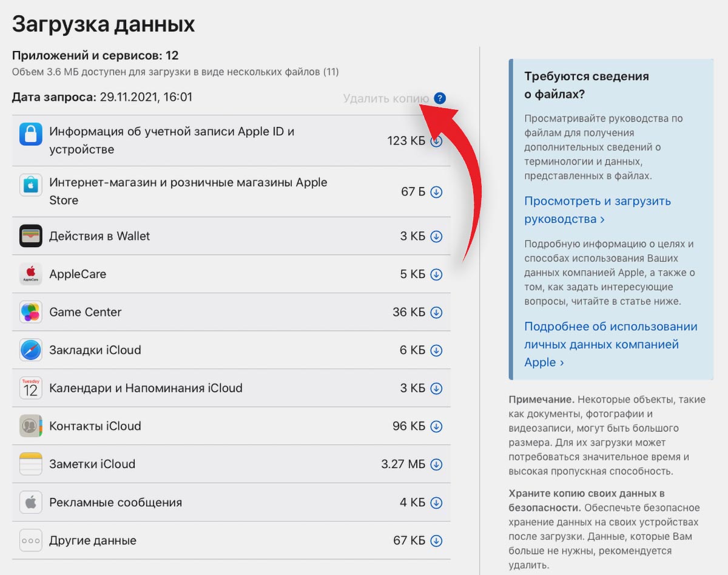The image size is (728, 575).
Task: Click the Apple ID lock app icon
Action: (30, 134)
